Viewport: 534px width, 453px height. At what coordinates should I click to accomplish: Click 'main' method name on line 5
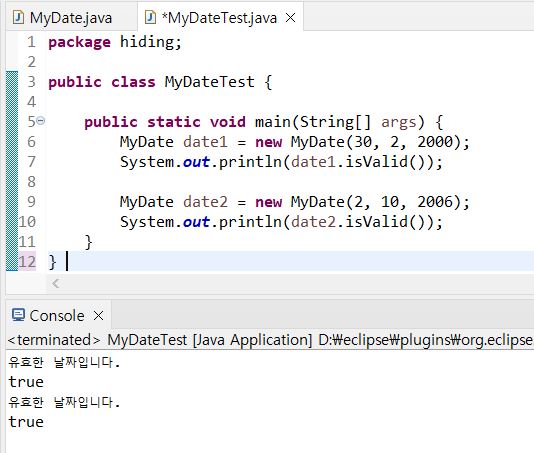click(x=272, y=122)
